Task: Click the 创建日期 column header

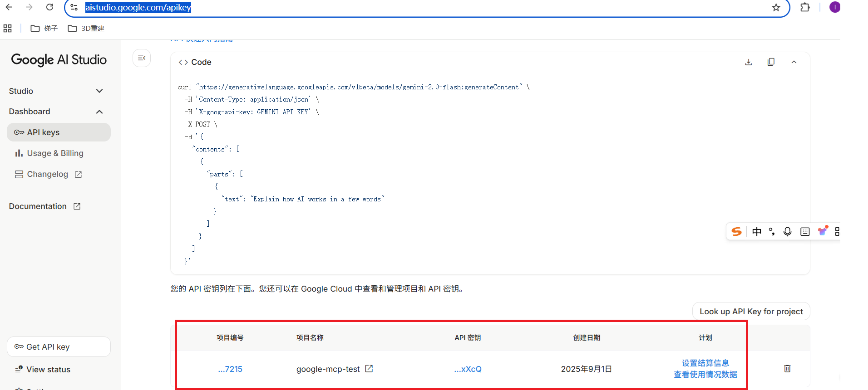Action: click(587, 338)
